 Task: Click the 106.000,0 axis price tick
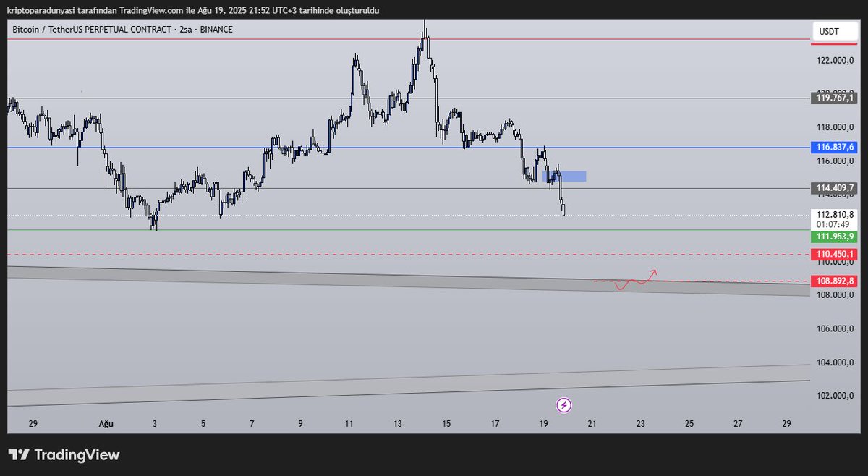[835, 329]
